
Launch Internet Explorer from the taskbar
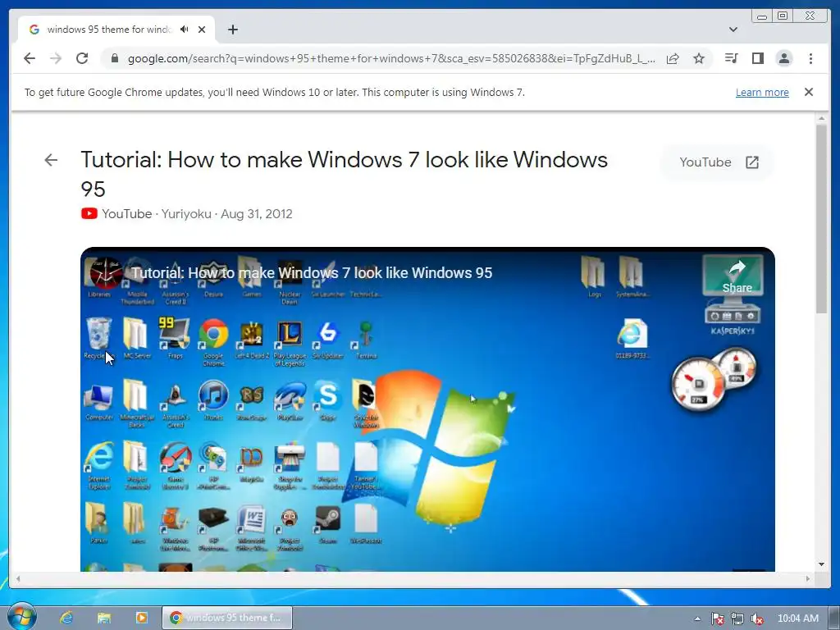point(66,618)
